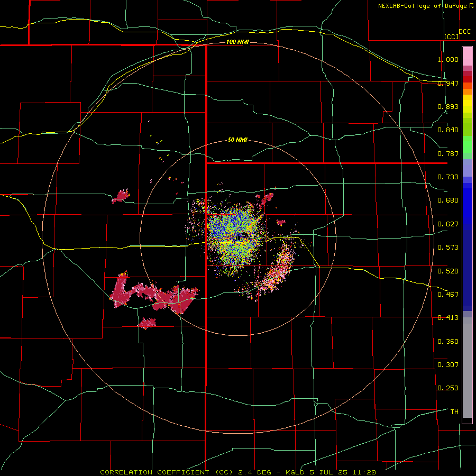Screen dimensions: 476x476
Task: Select the 0.360 color scale value
Action: click(448, 342)
